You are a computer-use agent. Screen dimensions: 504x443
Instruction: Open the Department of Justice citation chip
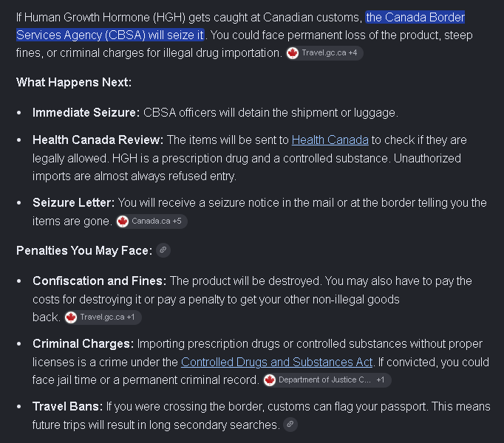(x=327, y=380)
